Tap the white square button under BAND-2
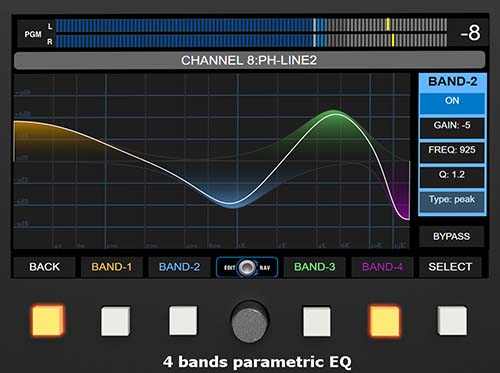 click(183, 321)
